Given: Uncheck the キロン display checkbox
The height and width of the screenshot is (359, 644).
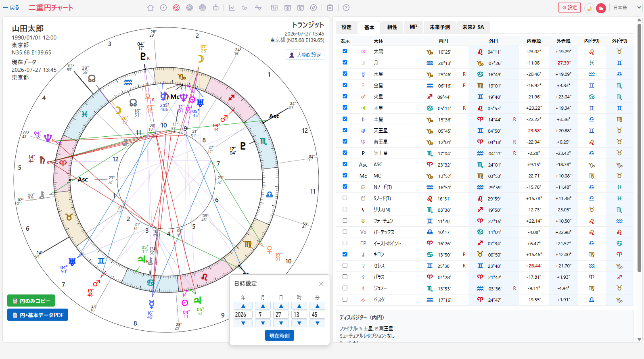Looking at the screenshot, I should click(x=345, y=254).
